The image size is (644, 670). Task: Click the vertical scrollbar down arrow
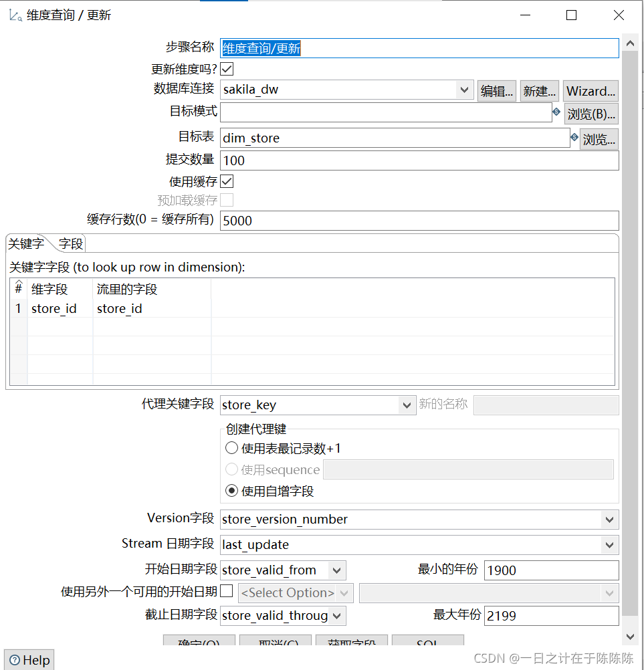(x=630, y=637)
